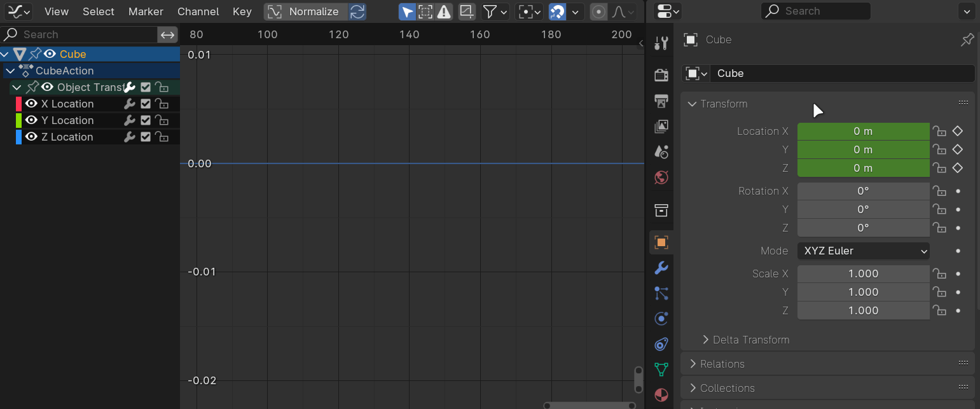Open the View Layer properties tab

[x=661, y=126]
